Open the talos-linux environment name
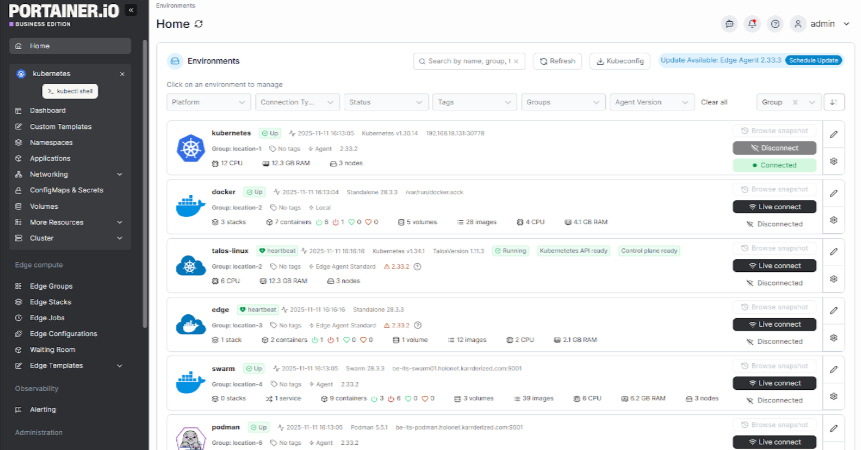The width and height of the screenshot is (861, 450). coord(230,251)
